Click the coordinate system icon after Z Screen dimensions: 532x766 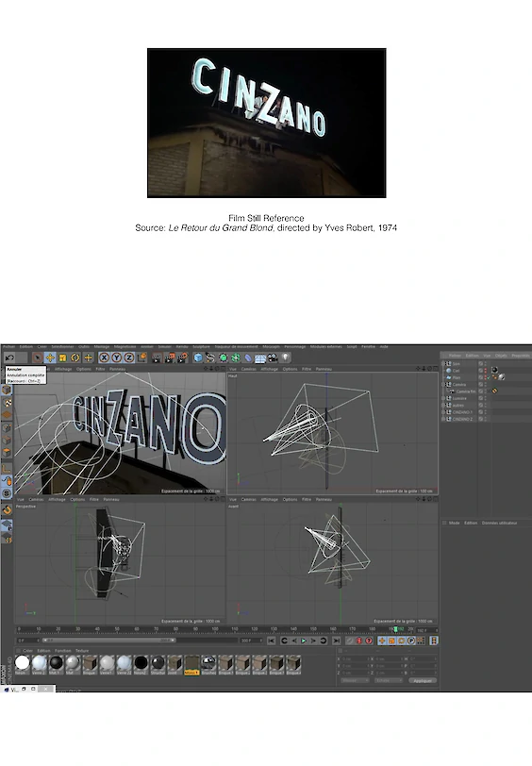click(x=142, y=358)
